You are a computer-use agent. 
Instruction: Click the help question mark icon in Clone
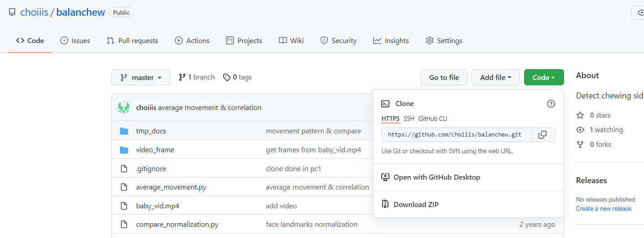pos(551,104)
